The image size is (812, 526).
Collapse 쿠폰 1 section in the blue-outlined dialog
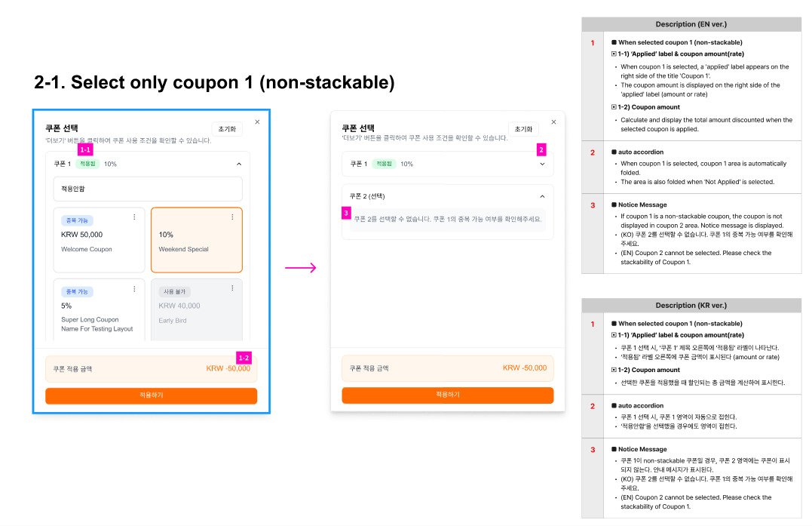[x=239, y=164]
